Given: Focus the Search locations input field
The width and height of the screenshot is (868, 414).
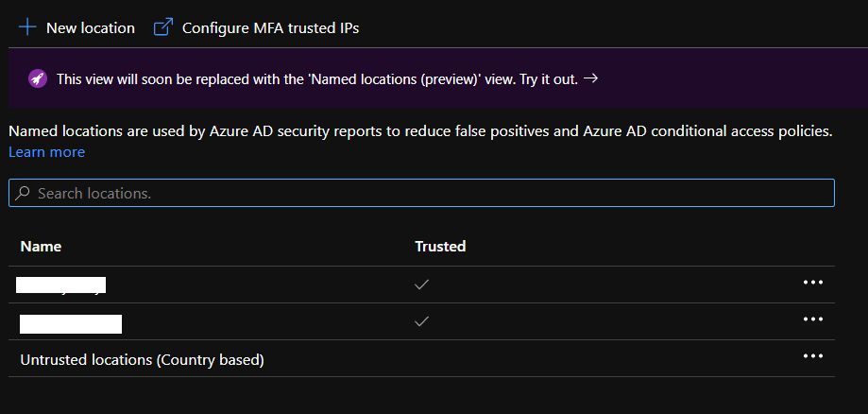Looking at the screenshot, I should (425, 193).
